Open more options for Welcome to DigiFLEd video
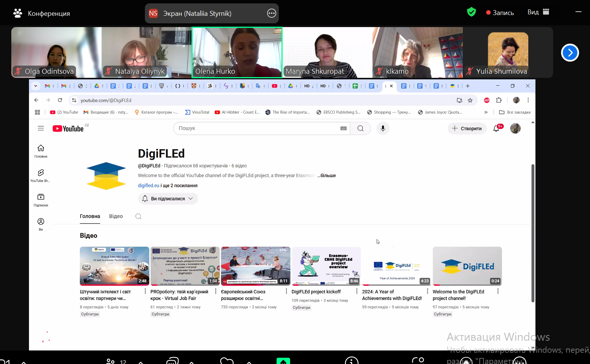The height and width of the screenshot is (364, 590). coord(498,291)
